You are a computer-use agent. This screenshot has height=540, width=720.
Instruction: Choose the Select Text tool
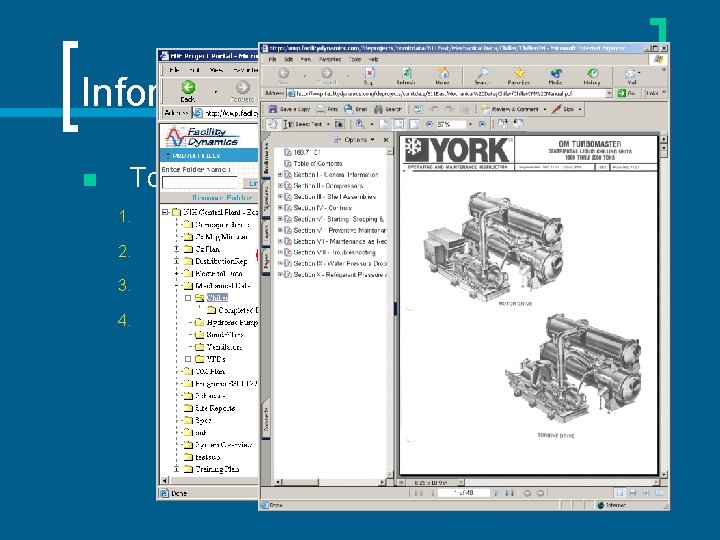pos(303,124)
